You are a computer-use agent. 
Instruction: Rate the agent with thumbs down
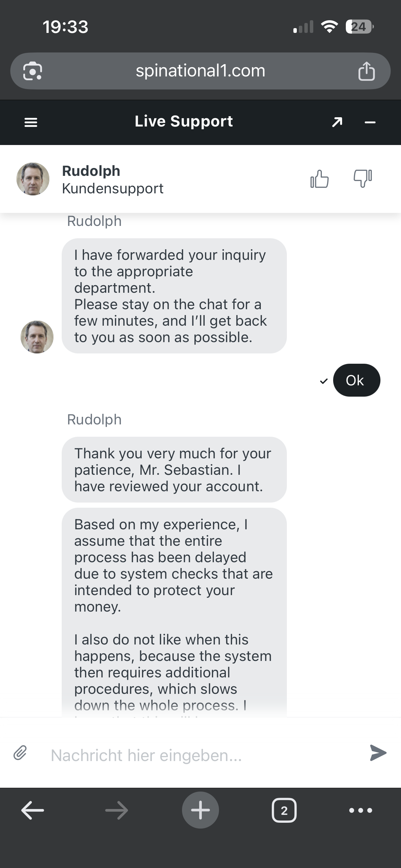363,179
